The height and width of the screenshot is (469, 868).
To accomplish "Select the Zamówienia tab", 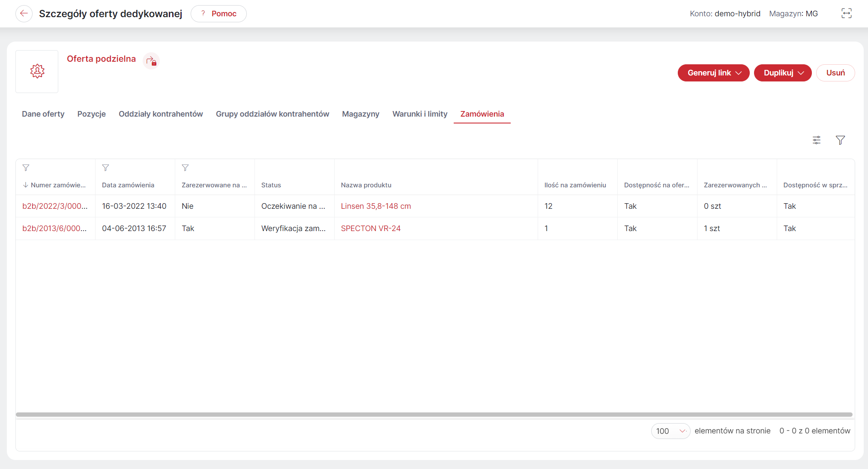I will (x=482, y=114).
